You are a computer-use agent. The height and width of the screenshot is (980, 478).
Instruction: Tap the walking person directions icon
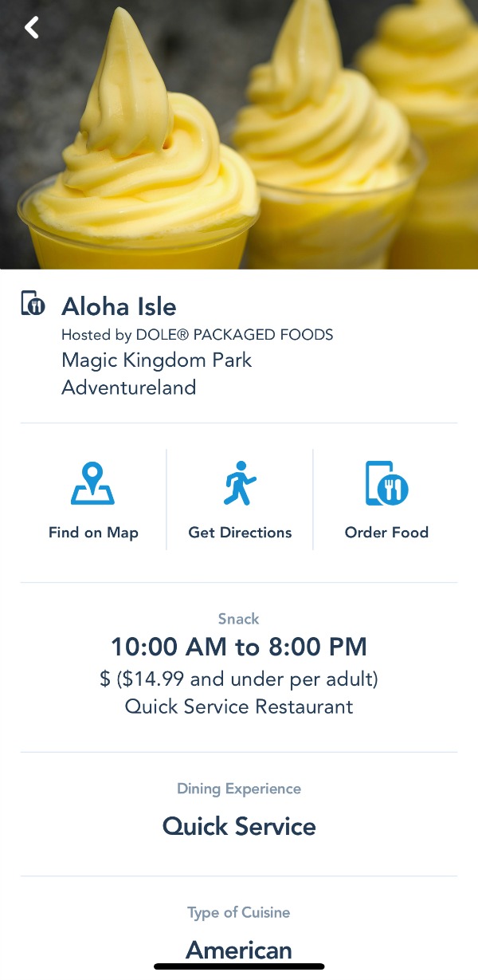click(240, 484)
